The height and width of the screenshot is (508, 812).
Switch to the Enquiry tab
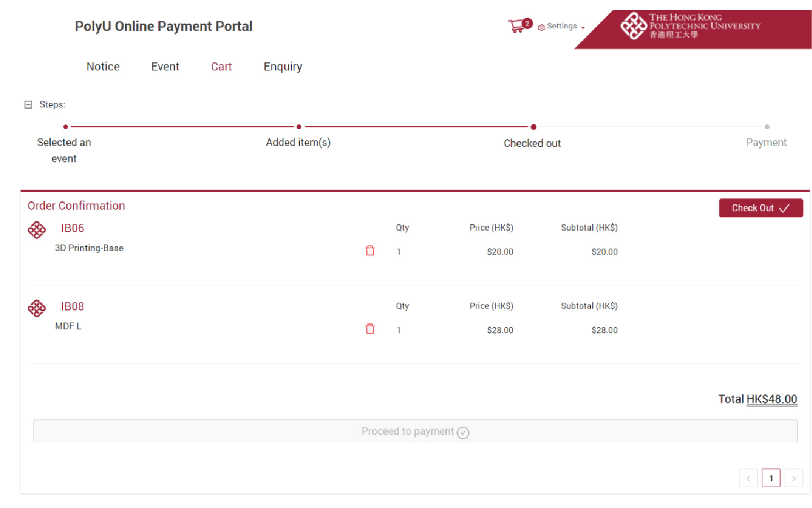click(283, 67)
